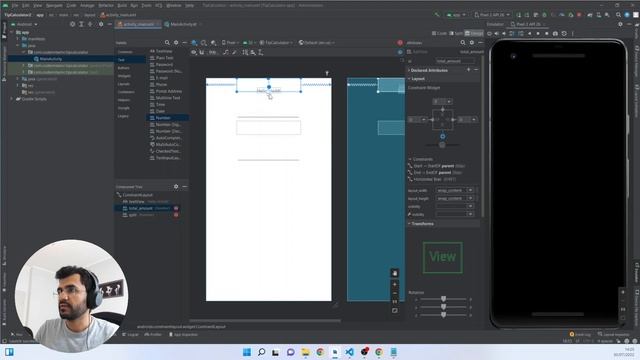Click orientation for preview icon
The width and height of the screenshot is (640, 360).
[x=204, y=42]
